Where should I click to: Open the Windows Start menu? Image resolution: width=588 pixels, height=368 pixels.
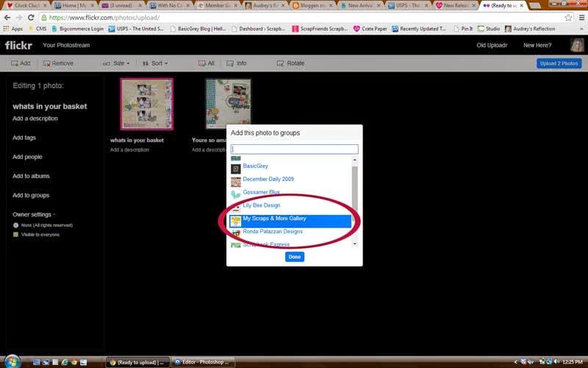pos(11,361)
